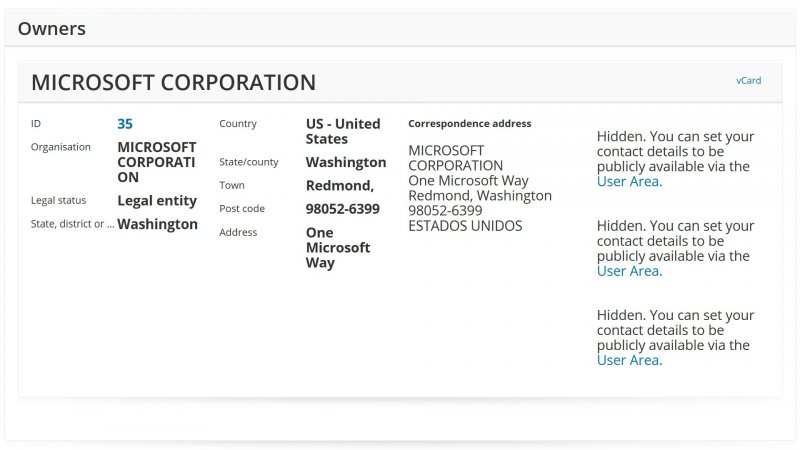Follow the first User Area link
Image resolution: width=800 pixels, height=450 pixels.
coord(629,182)
